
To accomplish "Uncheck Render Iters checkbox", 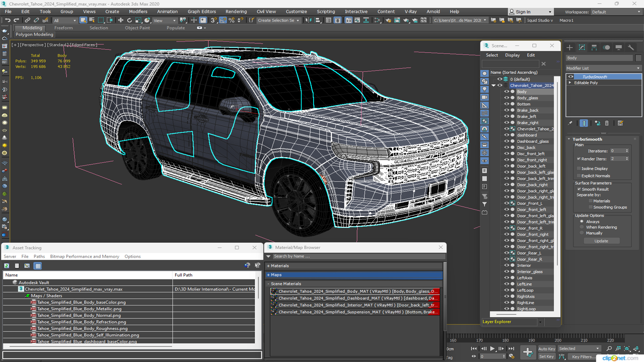I will pyautogui.click(x=579, y=159).
